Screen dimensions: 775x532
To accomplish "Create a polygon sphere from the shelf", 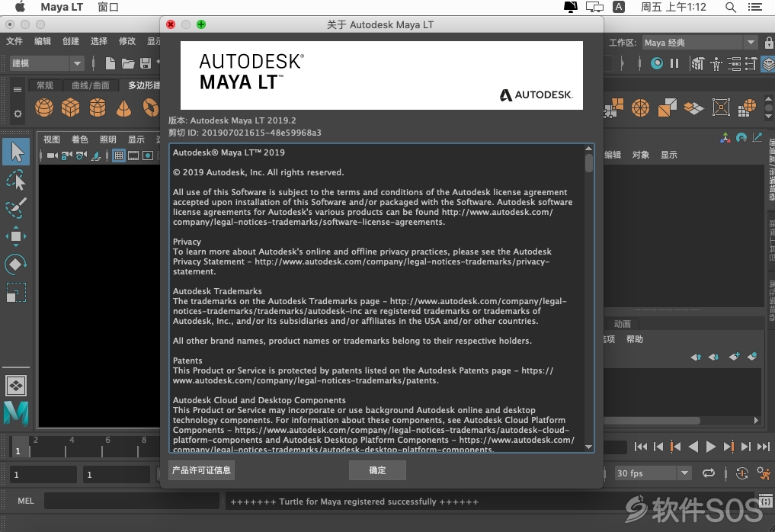I will click(x=44, y=107).
